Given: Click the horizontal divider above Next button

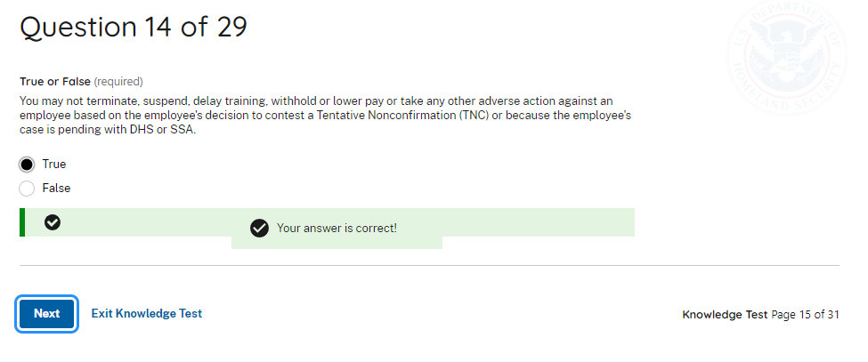Looking at the screenshot, I should tap(429, 265).
